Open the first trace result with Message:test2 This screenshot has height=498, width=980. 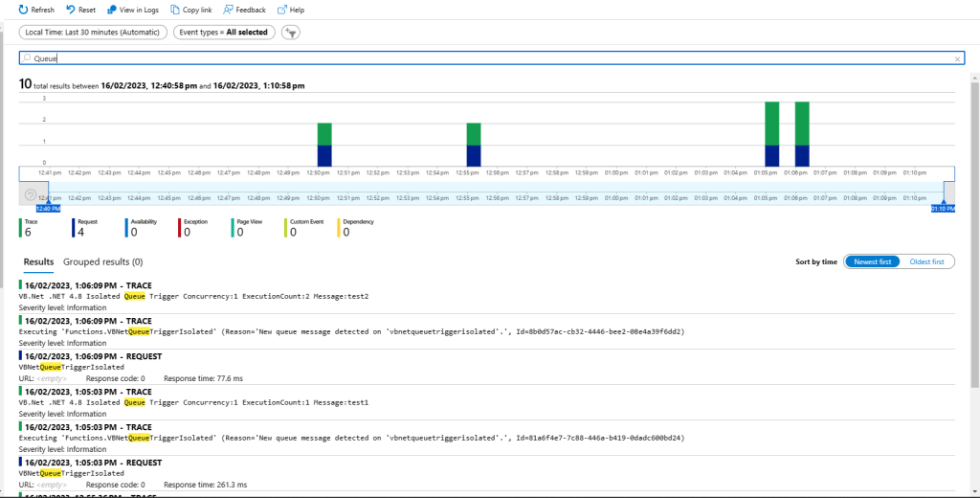coord(193,296)
